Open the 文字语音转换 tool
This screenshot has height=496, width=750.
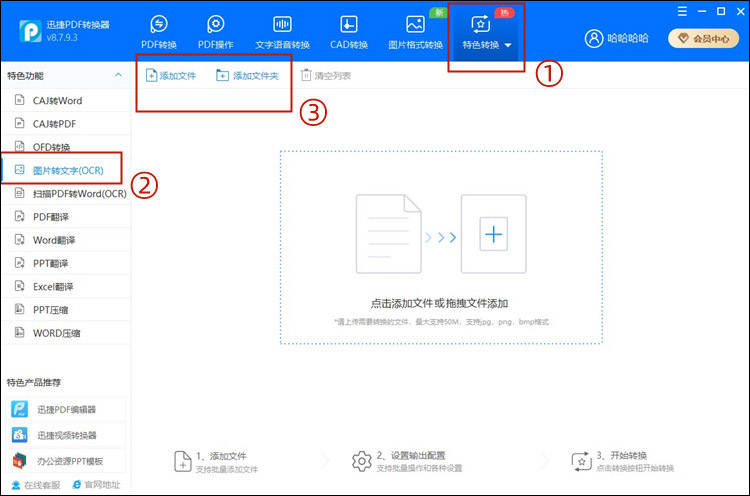tap(282, 32)
